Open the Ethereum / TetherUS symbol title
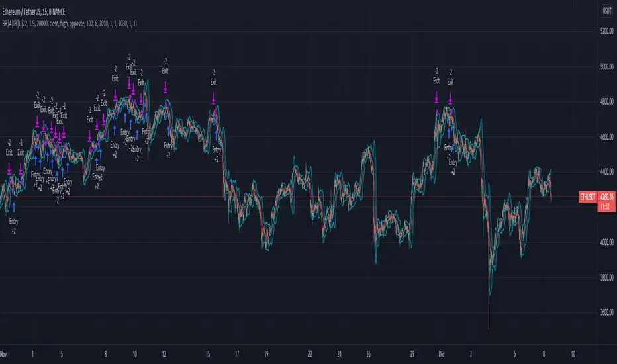617x364 pixels. [34, 12]
